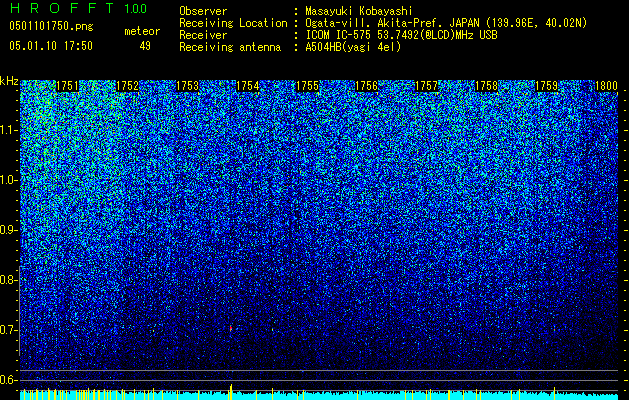Click the 1754 time marker
Image resolution: width=629 pixels, height=400 pixels.
pos(248,86)
